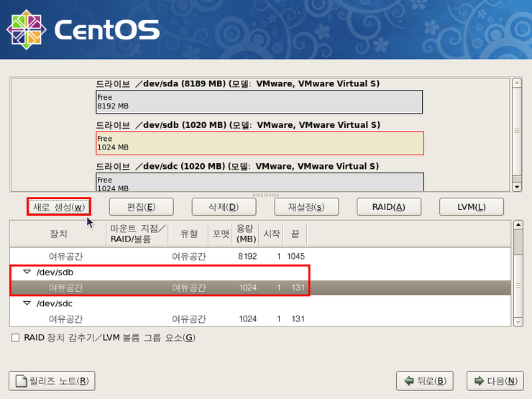
Task: Collapse the /dev/sdc tree node
Action: coord(27,303)
